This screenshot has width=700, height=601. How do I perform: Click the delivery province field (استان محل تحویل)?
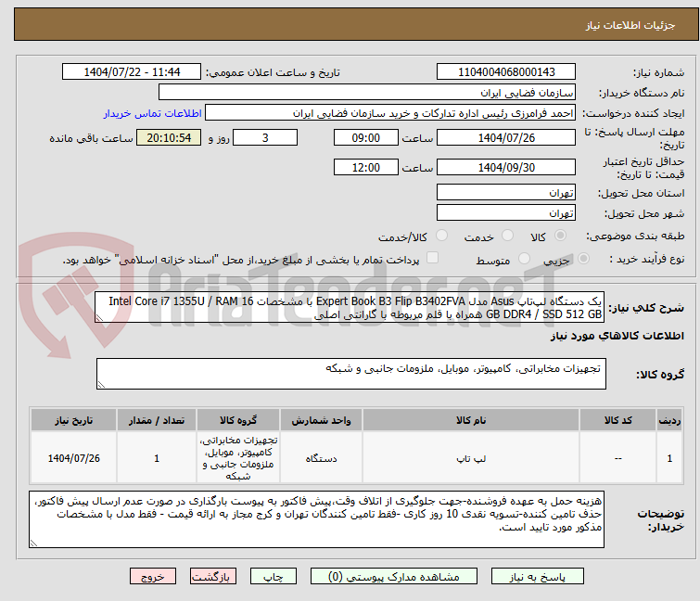506,192
